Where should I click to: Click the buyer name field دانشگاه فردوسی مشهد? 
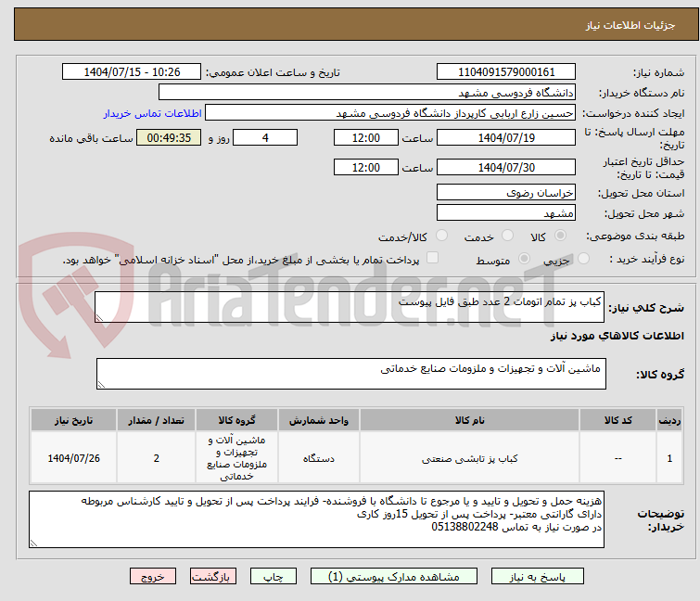pos(366,92)
